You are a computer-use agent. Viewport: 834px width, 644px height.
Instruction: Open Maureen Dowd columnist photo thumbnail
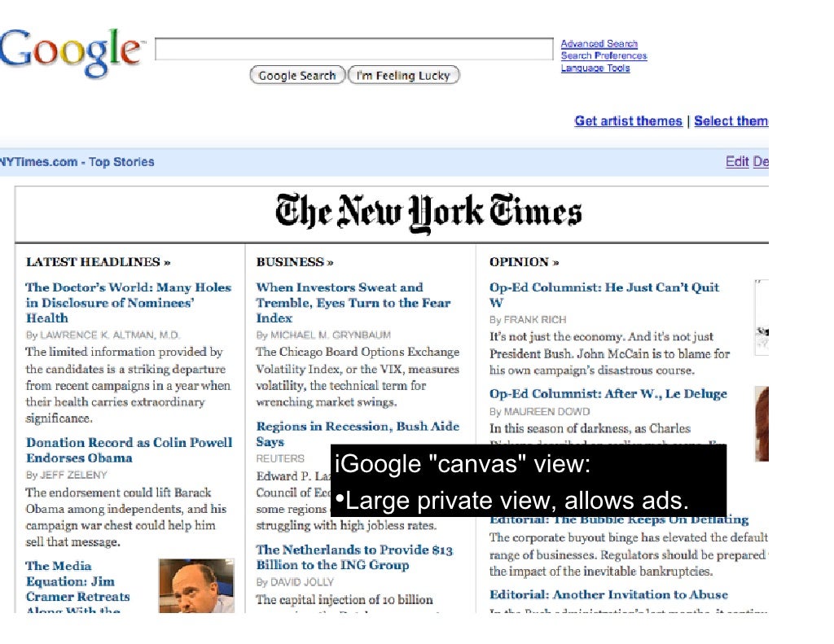pos(762,424)
